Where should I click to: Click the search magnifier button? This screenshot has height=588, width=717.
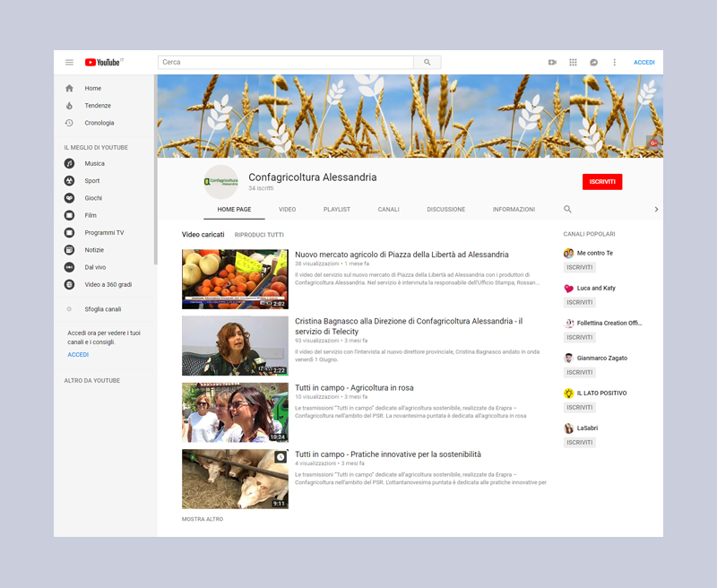pyautogui.click(x=428, y=62)
